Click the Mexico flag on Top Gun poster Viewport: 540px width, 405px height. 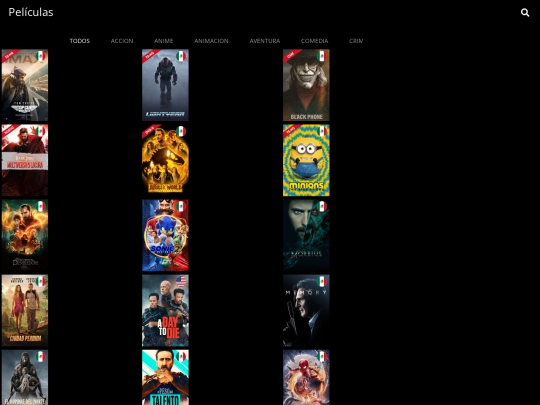tap(41, 56)
